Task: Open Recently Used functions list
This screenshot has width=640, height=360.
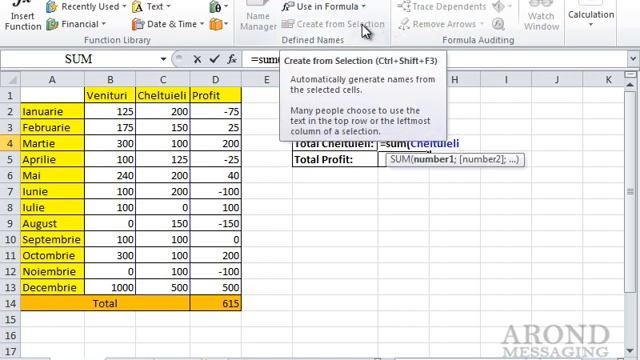Action: pos(86,7)
